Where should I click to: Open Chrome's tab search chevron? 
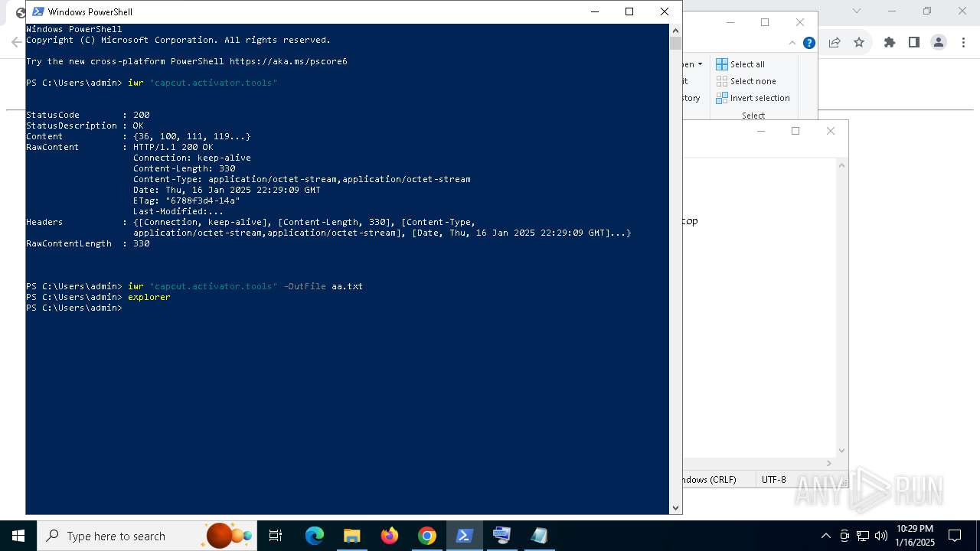tap(857, 11)
